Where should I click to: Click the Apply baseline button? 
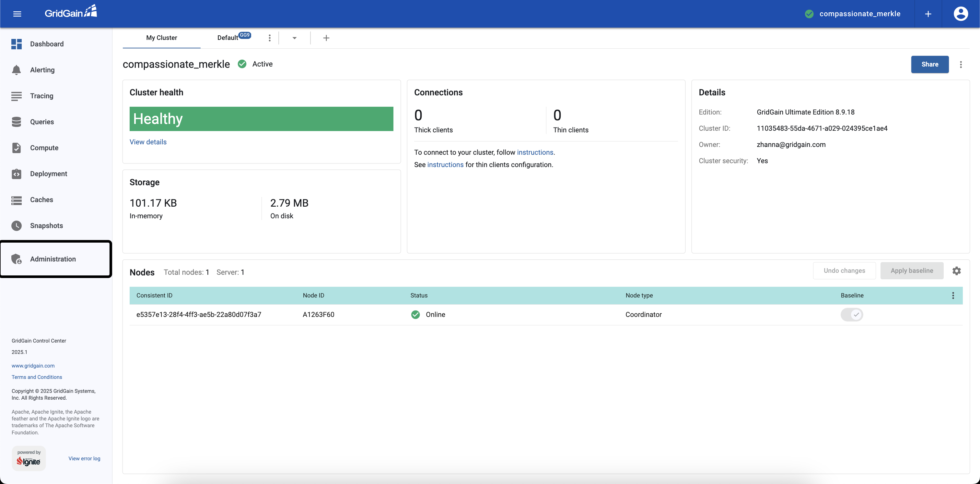pyautogui.click(x=912, y=271)
